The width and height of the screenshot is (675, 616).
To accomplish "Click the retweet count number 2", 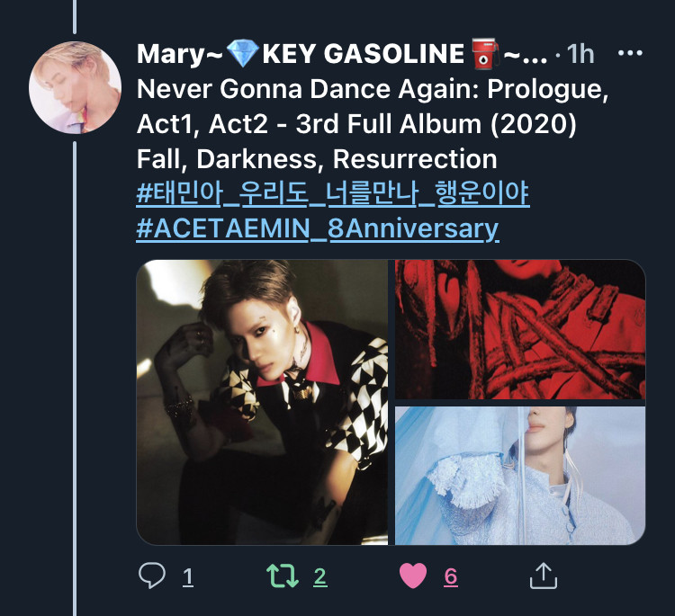I will (319, 576).
